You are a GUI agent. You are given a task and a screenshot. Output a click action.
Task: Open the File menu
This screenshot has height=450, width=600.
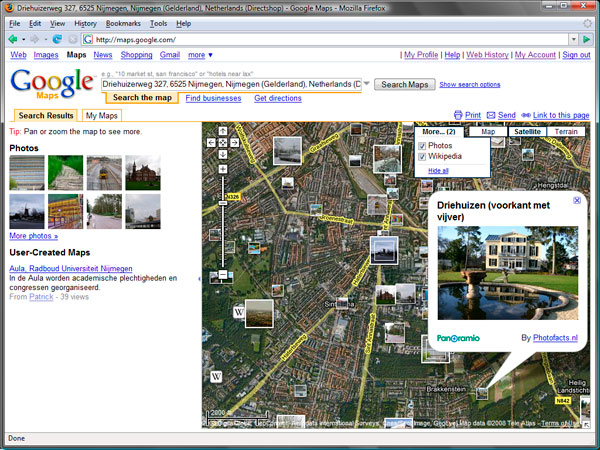click(x=15, y=23)
